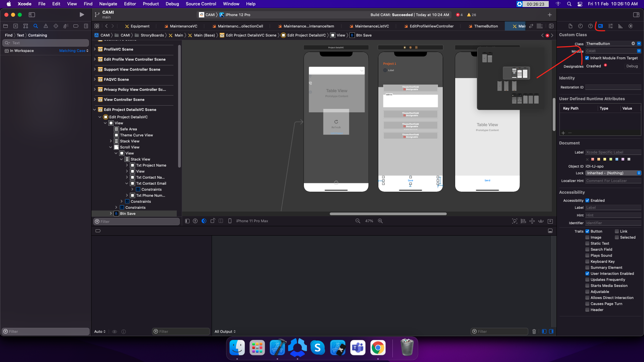Open the Module CAMI dropdown arrow

[639, 51]
